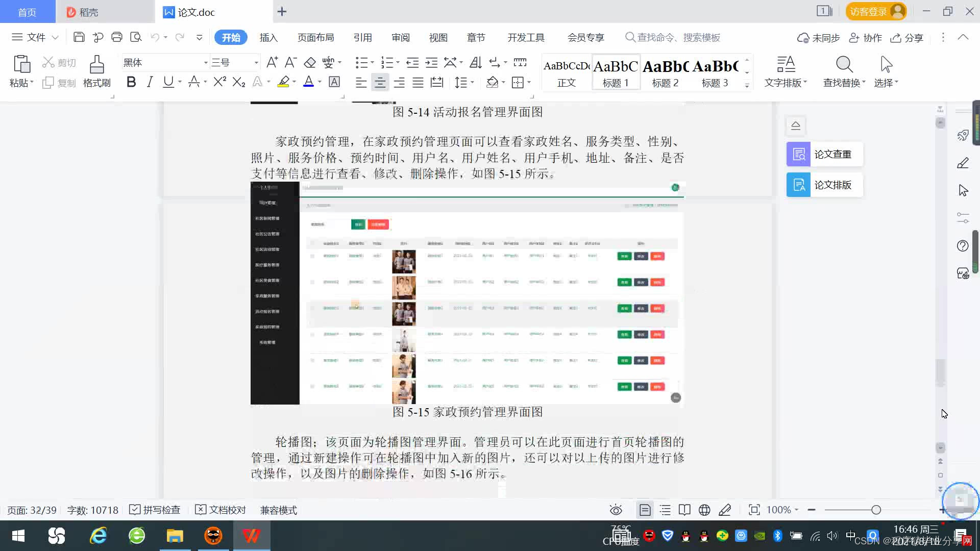This screenshot has width=980, height=551.
Task: Click the superscript X² icon
Action: (219, 82)
